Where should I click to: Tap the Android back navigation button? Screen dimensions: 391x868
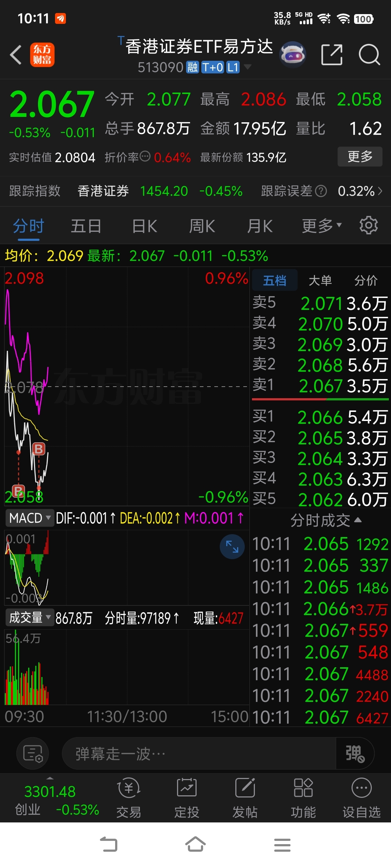click(109, 845)
